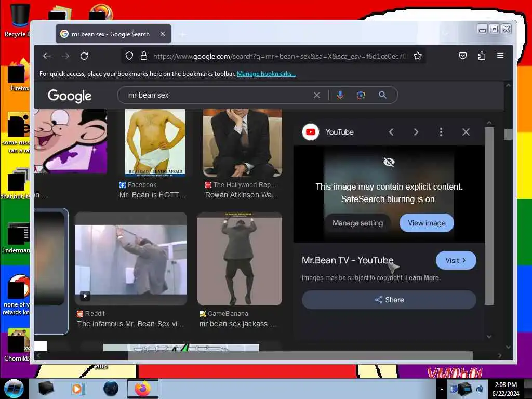Clear the Google search box text
This screenshot has width=532, height=399.
[x=316, y=96]
